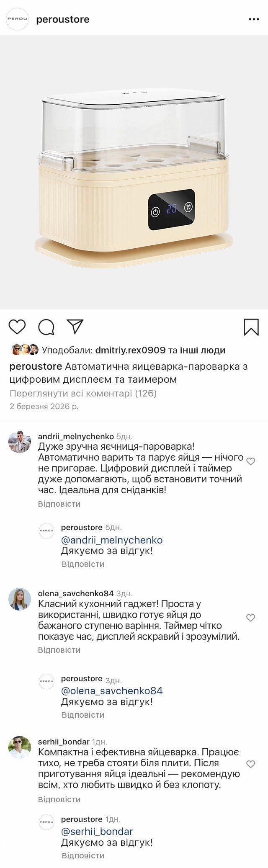Expand all 126 comments
Image resolution: width=268 pixels, height=868 pixels.
tap(83, 393)
